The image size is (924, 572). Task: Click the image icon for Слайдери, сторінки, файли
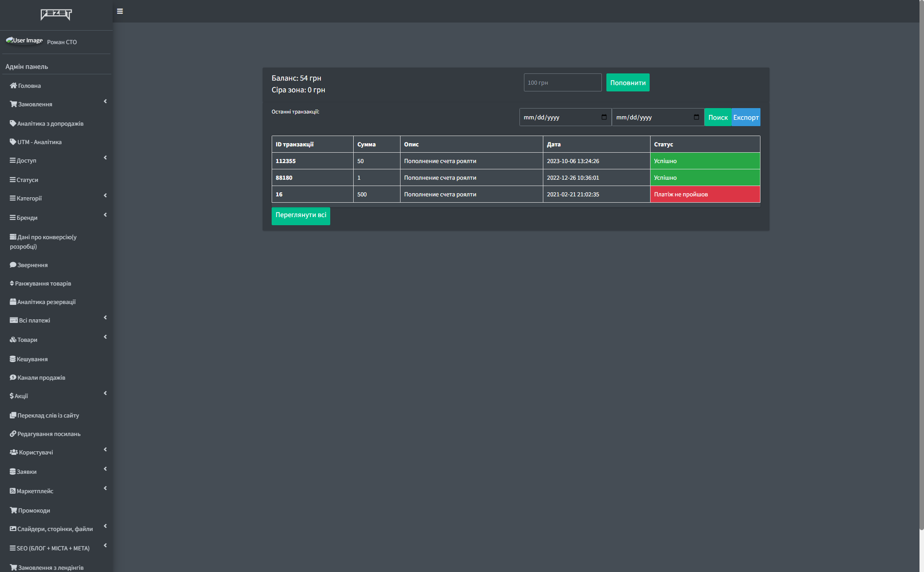coord(13,529)
